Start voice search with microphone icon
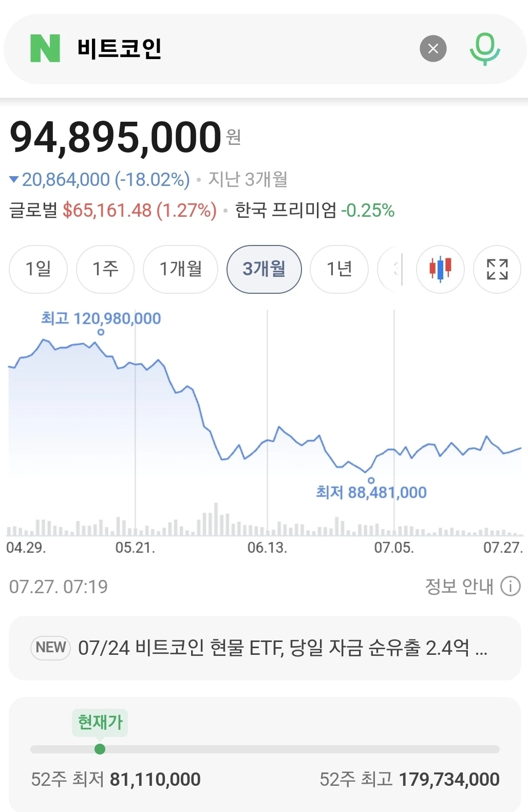 tap(485, 49)
